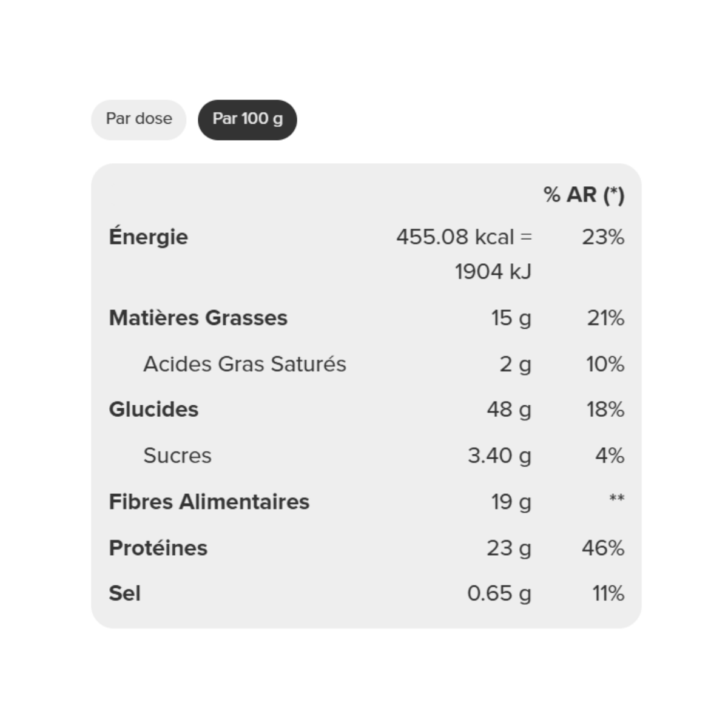Select the 3.40 g sugar value
This screenshot has width=728, height=728.
(x=499, y=456)
